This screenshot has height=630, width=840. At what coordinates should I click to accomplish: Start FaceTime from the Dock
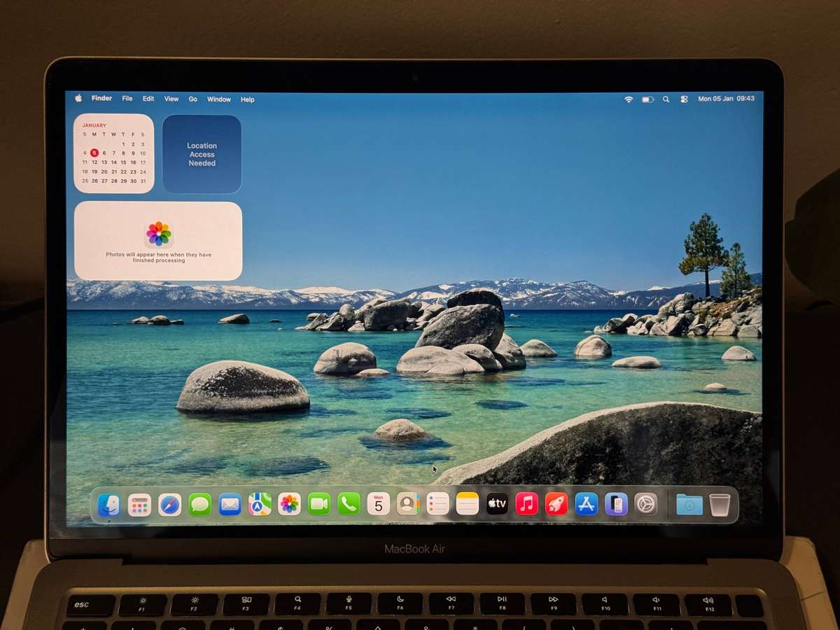[x=319, y=504]
